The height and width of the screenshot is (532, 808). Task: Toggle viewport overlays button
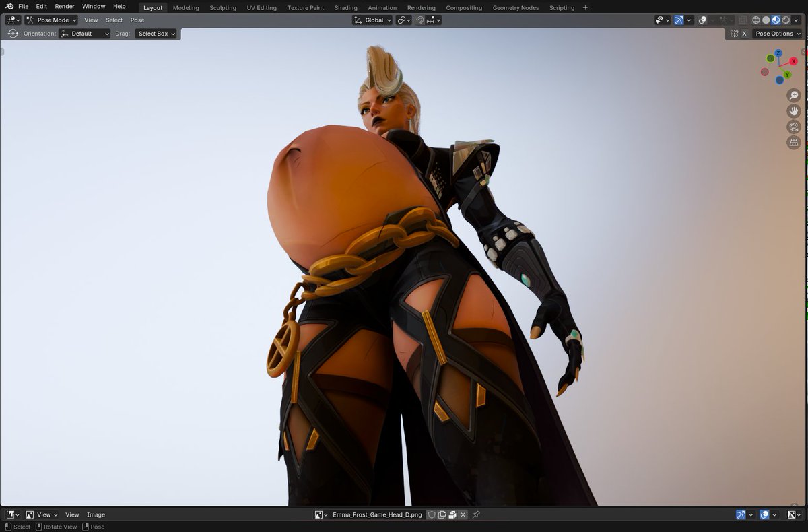pyautogui.click(x=703, y=20)
